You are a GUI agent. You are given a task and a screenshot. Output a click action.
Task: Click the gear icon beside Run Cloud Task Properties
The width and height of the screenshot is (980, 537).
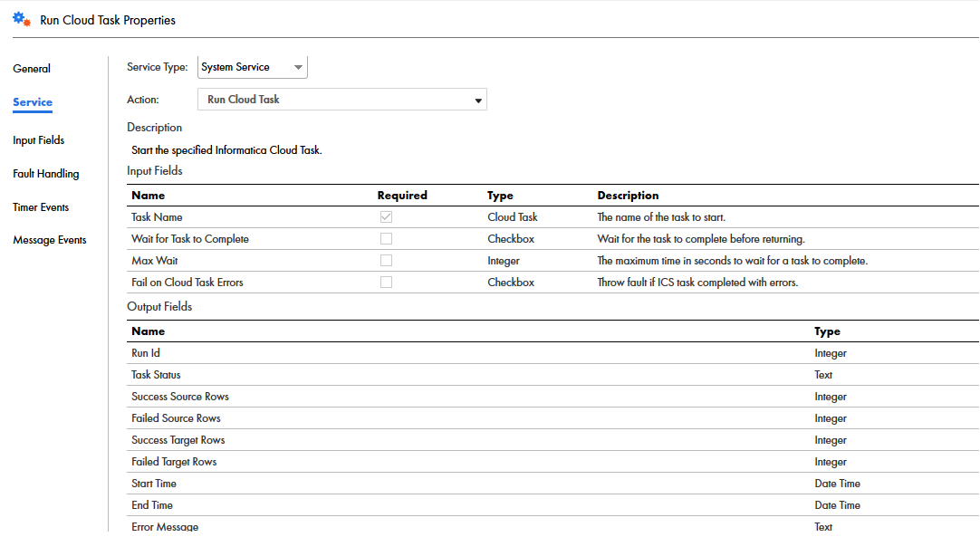tap(21, 19)
